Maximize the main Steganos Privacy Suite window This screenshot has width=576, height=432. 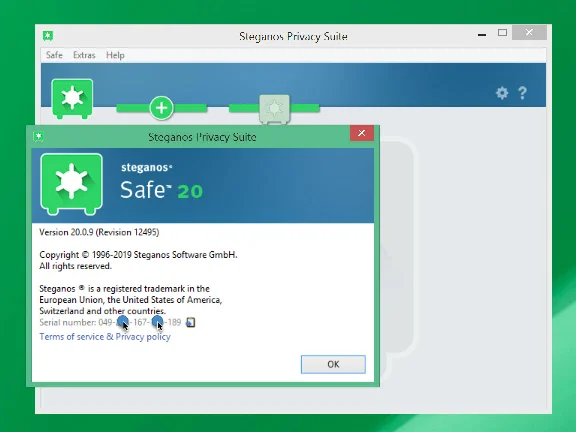(502, 33)
